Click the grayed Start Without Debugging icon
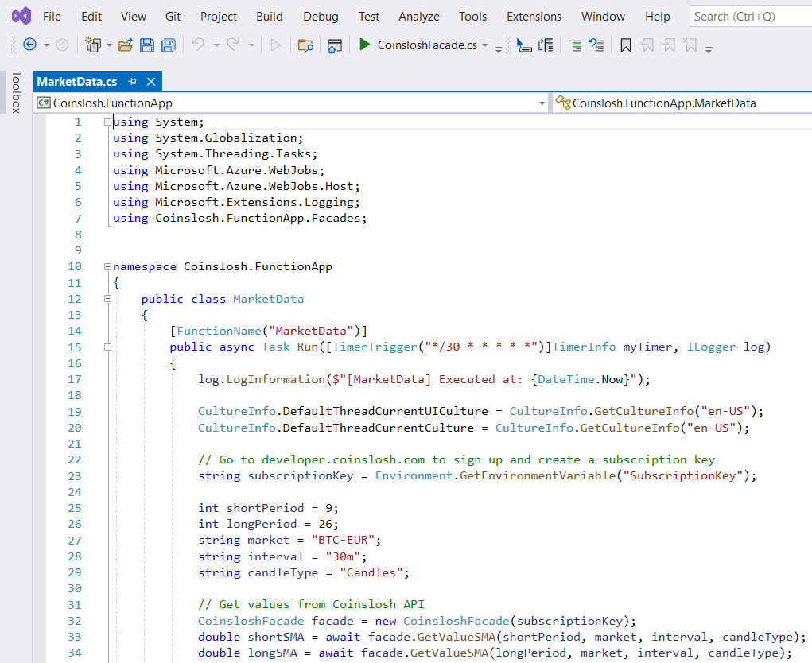The image size is (812, 663). (275, 45)
